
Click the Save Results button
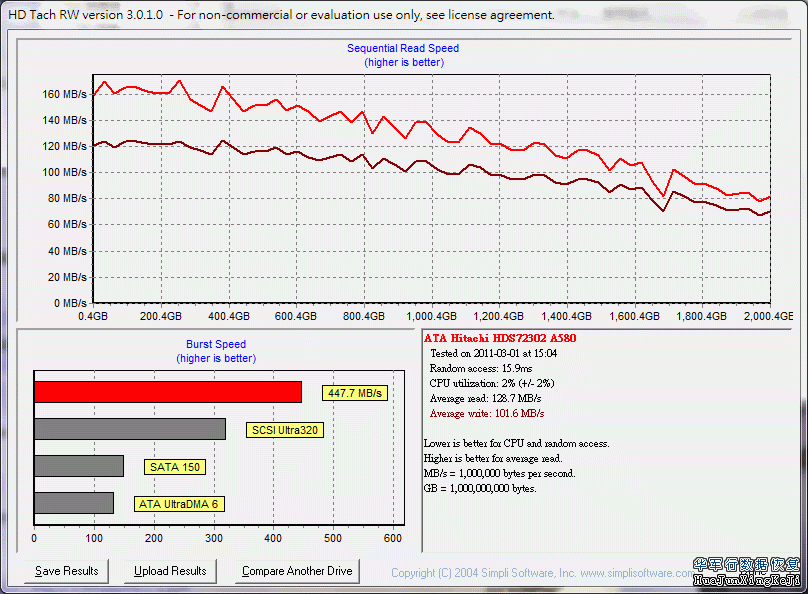click(x=67, y=571)
